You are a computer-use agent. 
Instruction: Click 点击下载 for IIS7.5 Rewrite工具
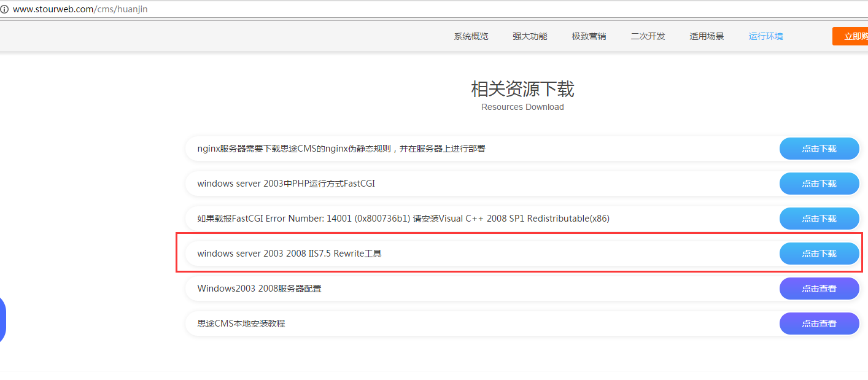(x=819, y=254)
